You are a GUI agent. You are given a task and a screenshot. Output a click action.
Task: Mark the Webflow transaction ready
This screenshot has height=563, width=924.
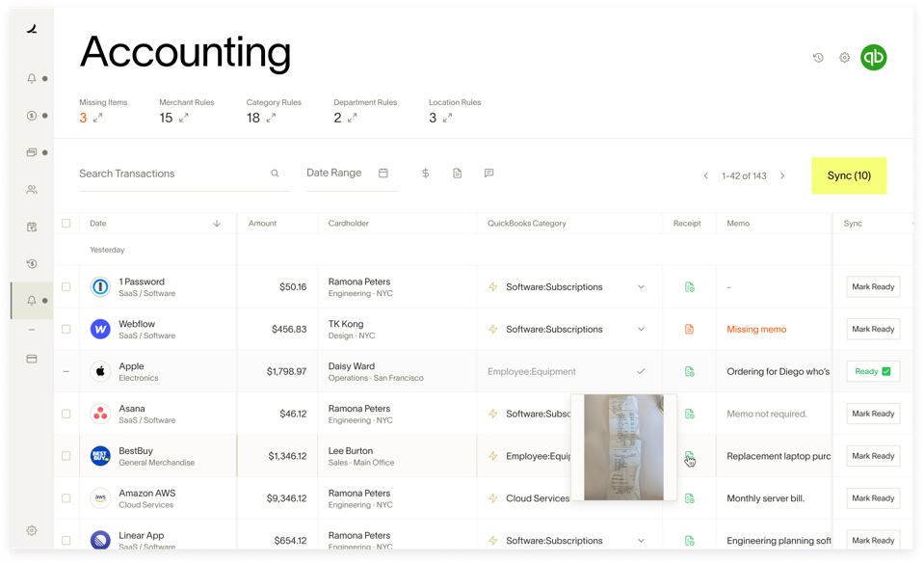click(873, 330)
